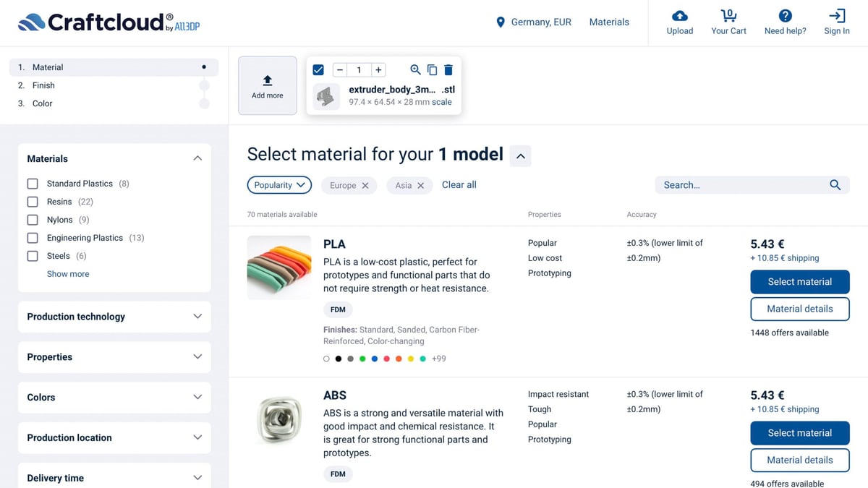Open Material details for PLA
The height and width of the screenshot is (488, 868).
(800, 309)
